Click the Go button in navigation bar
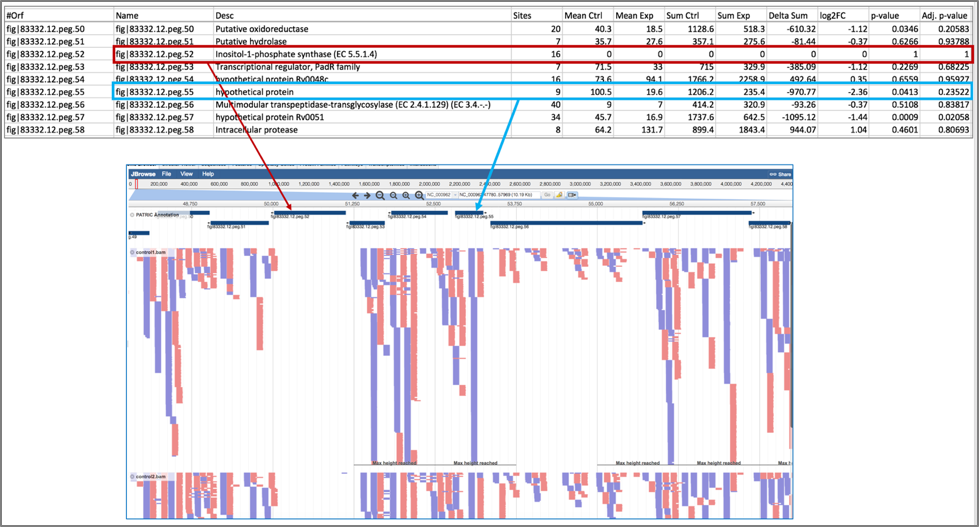 [x=547, y=195]
